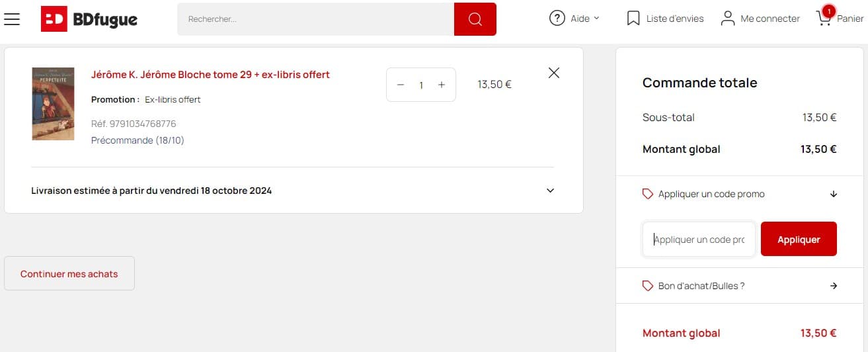Viewport: 868px width, 352px height.
Task: Click the Me connecter user icon
Action: [728, 19]
